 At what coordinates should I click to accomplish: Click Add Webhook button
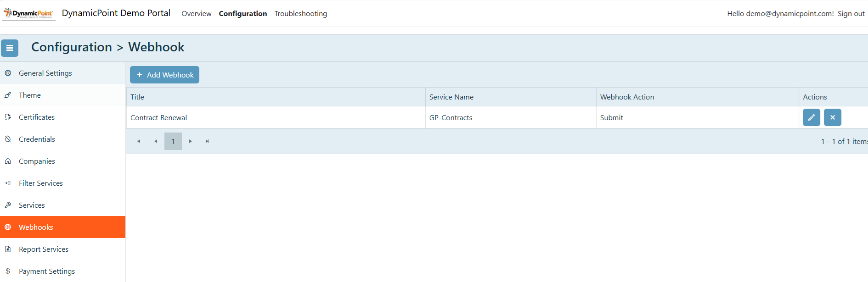coord(164,75)
